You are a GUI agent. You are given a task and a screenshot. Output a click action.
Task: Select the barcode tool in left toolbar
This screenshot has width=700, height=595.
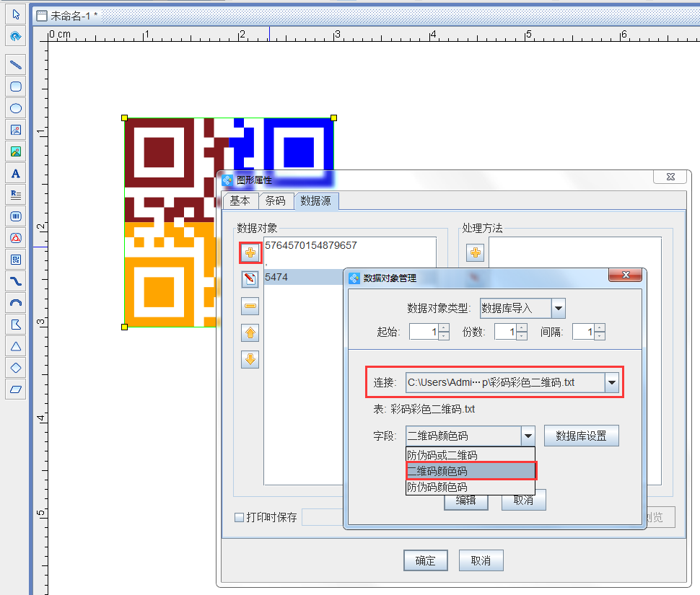[x=16, y=216]
